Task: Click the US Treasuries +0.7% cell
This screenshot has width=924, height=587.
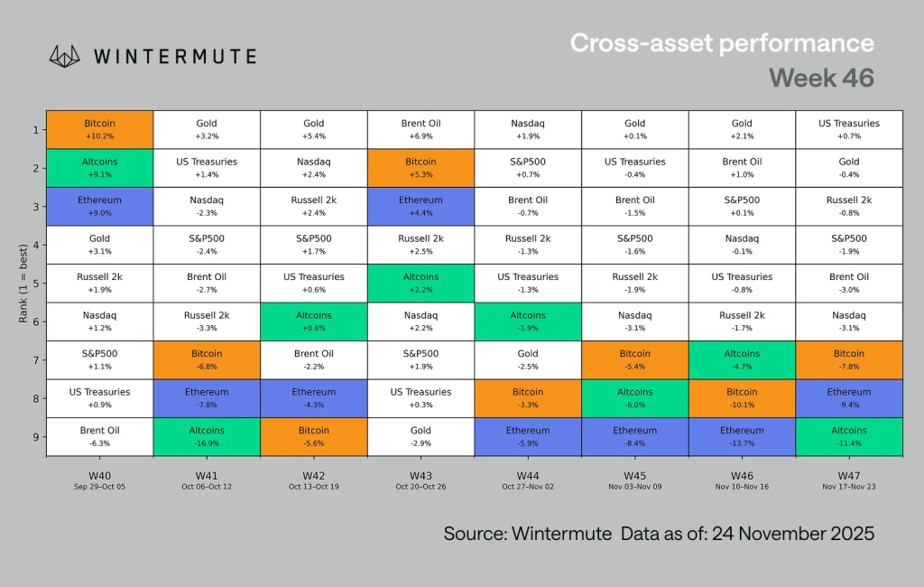Action: tap(848, 129)
